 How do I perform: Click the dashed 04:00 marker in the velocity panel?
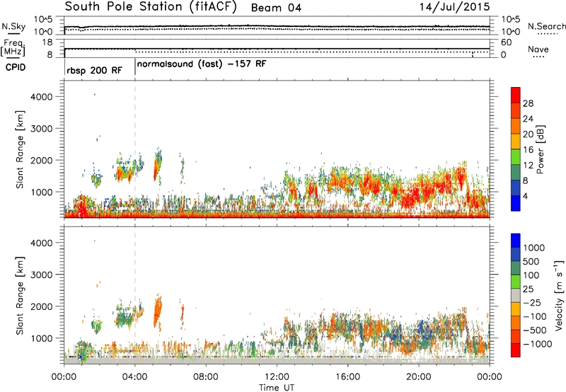coord(135,295)
